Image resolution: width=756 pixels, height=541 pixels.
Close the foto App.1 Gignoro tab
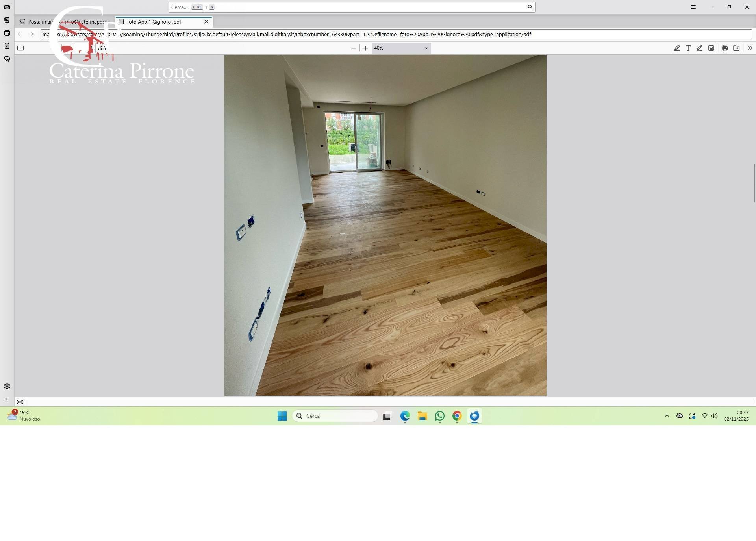point(206,22)
